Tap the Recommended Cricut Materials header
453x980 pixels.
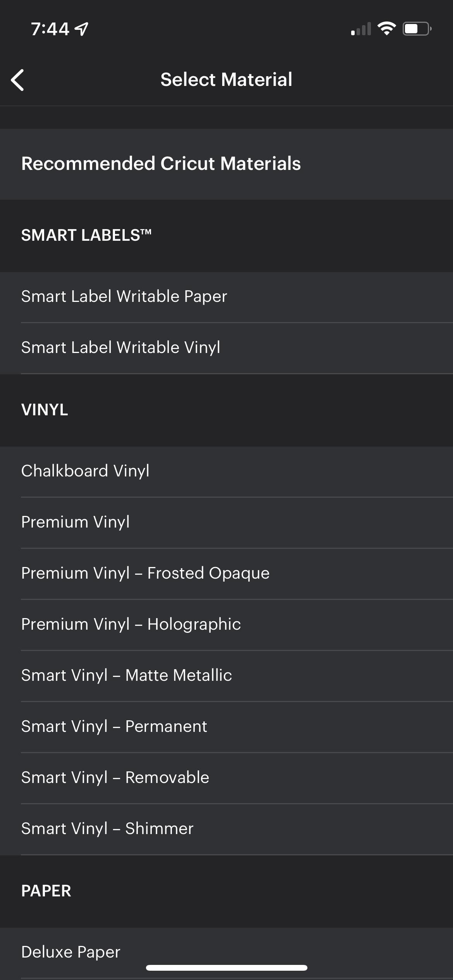tap(161, 164)
